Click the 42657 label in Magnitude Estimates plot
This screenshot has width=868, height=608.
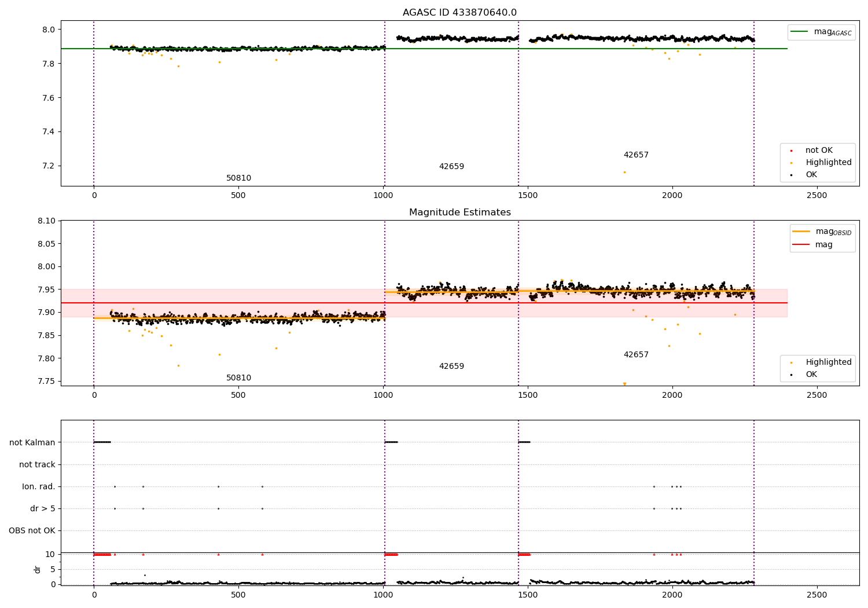click(x=636, y=355)
